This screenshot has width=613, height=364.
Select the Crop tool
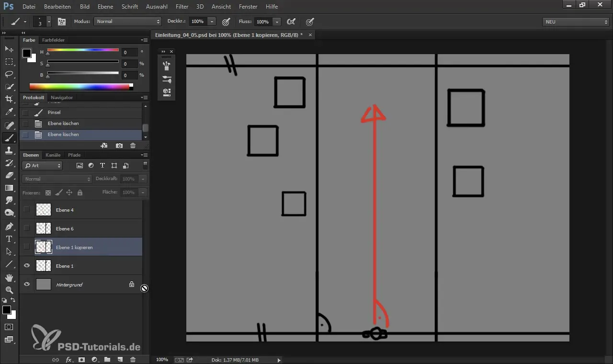(9, 99)
